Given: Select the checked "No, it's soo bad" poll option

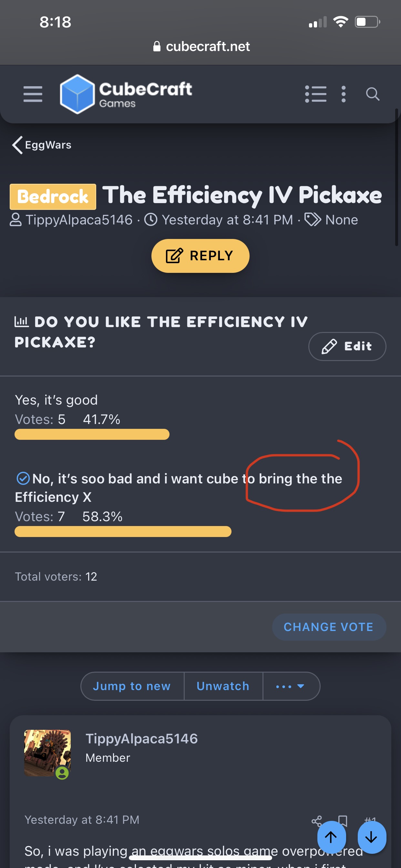Looking at the screenshot, I should click(x=179, y=488).
